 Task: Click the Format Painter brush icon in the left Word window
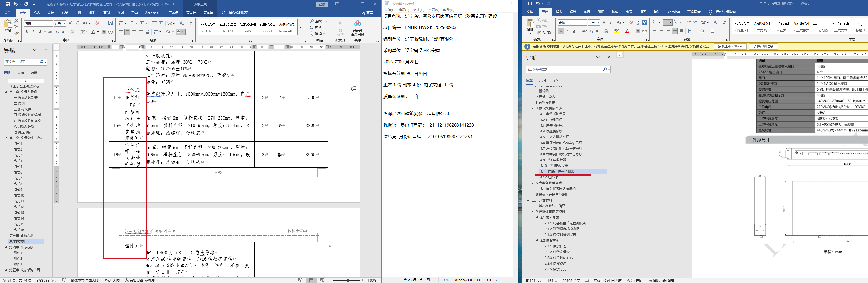click(x=16, y=33)
